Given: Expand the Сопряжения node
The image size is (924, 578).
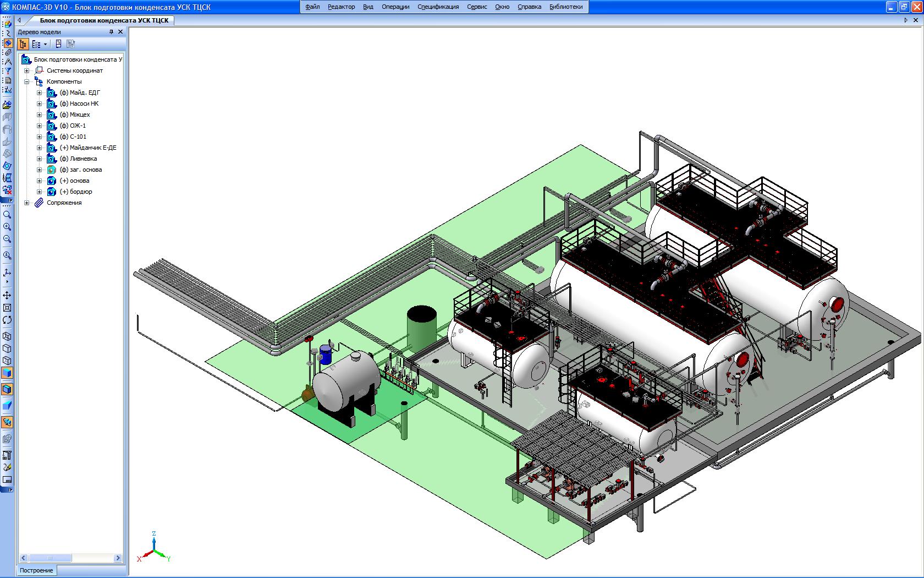Looking at the screenshot, I should 26,203.
